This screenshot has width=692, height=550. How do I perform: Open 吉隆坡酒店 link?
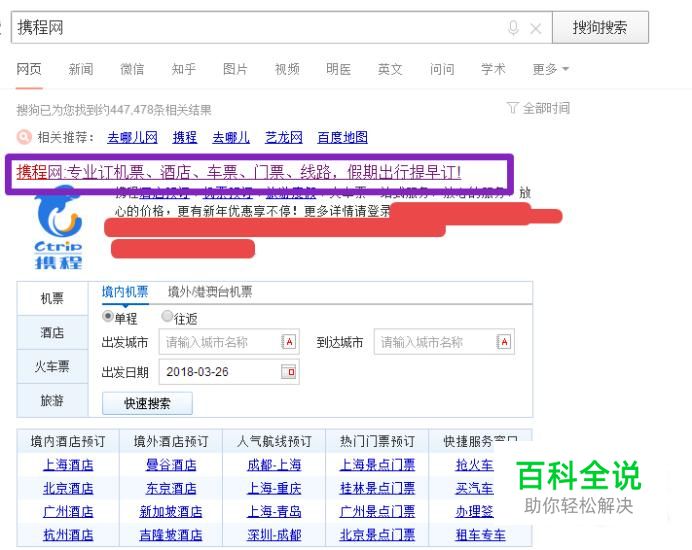tap(171, 535)
